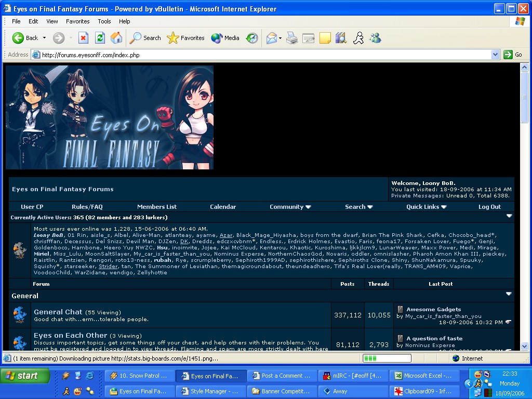Open the User CP link
This screenshot has height=399, width=532.
pyautogui.click(x=32, y=207)
